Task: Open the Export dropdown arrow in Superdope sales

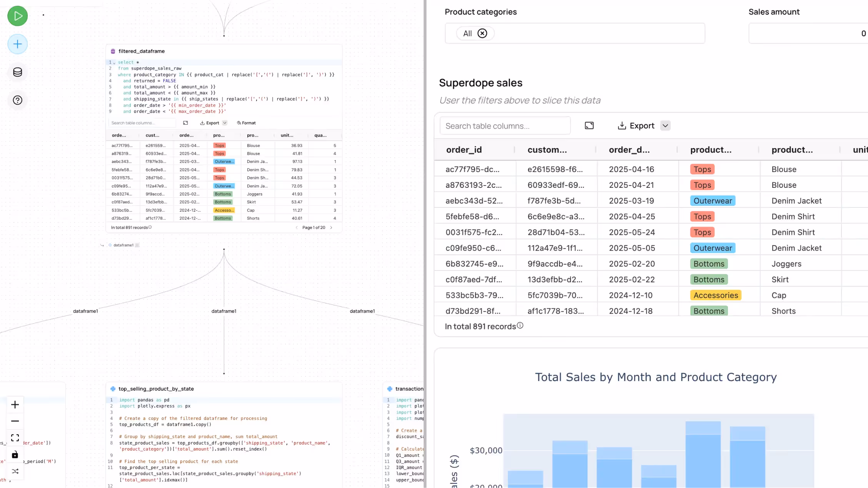Action: [665, 126]
